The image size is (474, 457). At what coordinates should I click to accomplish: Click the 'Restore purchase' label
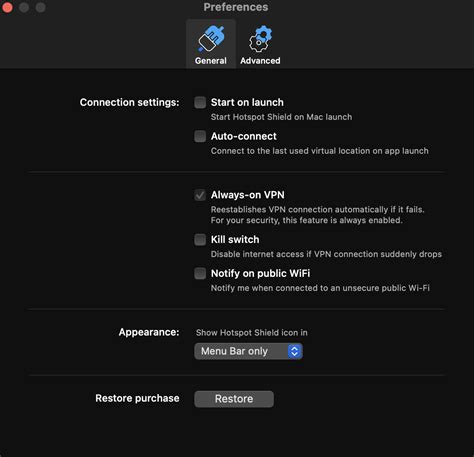(137, 398)
